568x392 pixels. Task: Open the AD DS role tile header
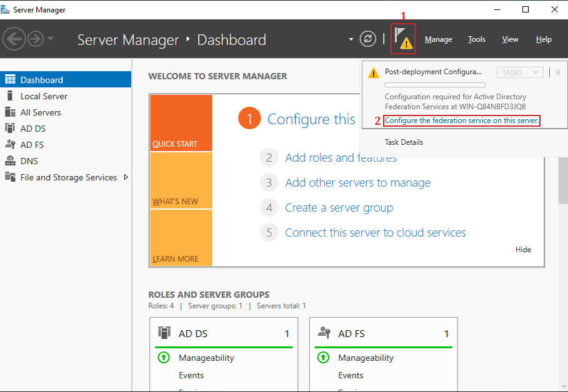(x=224, y=333)
